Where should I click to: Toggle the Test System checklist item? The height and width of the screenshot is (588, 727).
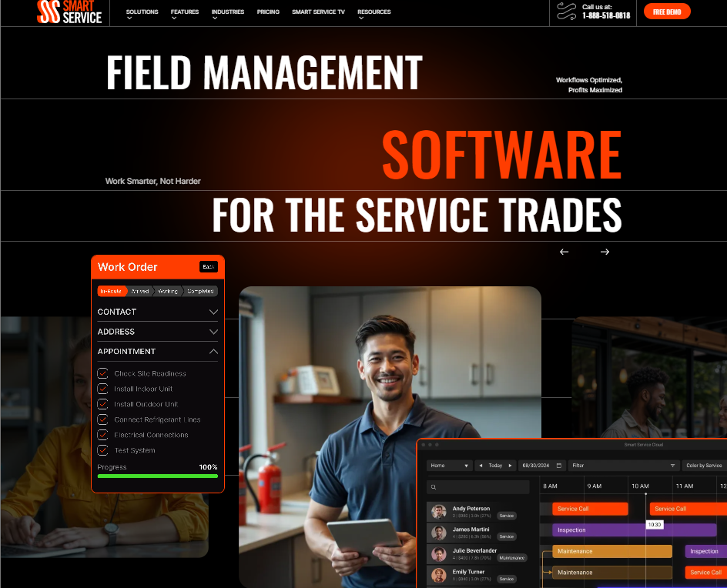[102, 450]
